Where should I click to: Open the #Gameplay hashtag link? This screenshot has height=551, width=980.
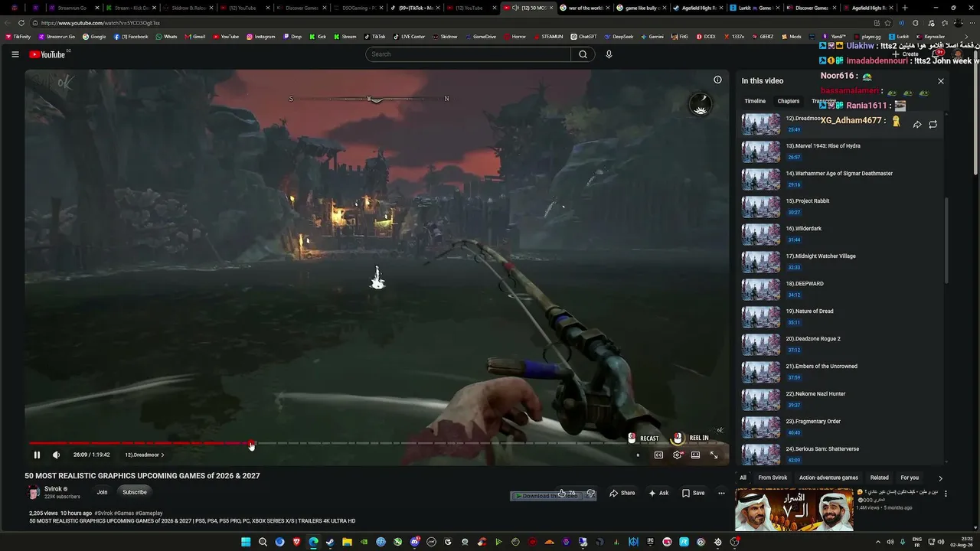point(149,513)
